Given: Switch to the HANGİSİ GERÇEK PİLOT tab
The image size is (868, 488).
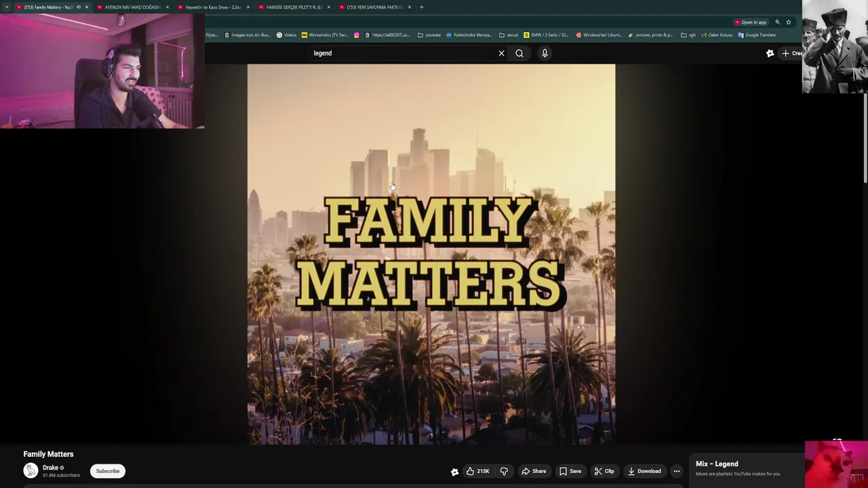Looking at the screenshot, I should (294, 7).
